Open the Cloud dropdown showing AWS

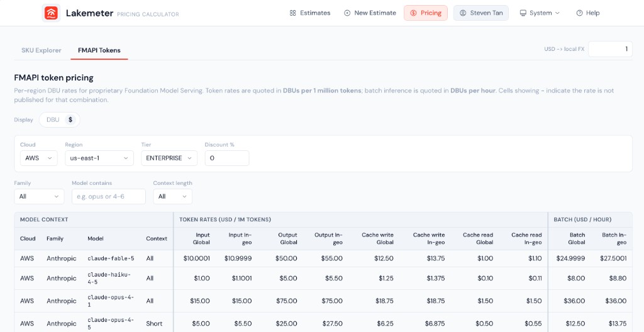pyautogui.click(x=38, y=158)
